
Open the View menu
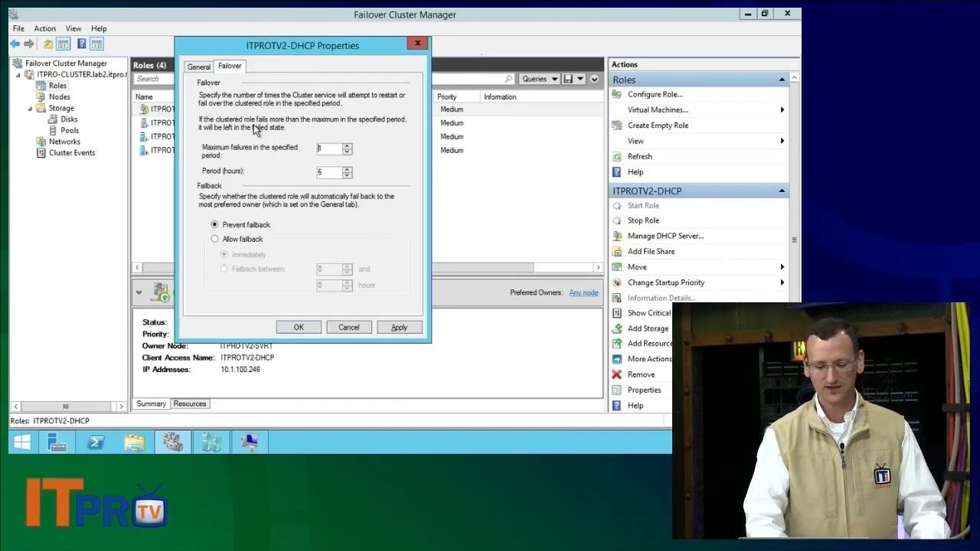[73, 28]
